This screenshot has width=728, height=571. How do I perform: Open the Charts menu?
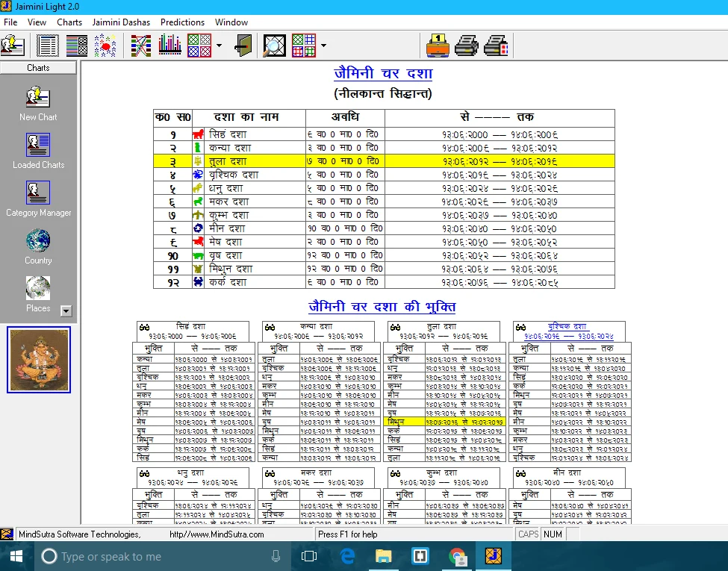pyautogui.click(x=69, y=22)
